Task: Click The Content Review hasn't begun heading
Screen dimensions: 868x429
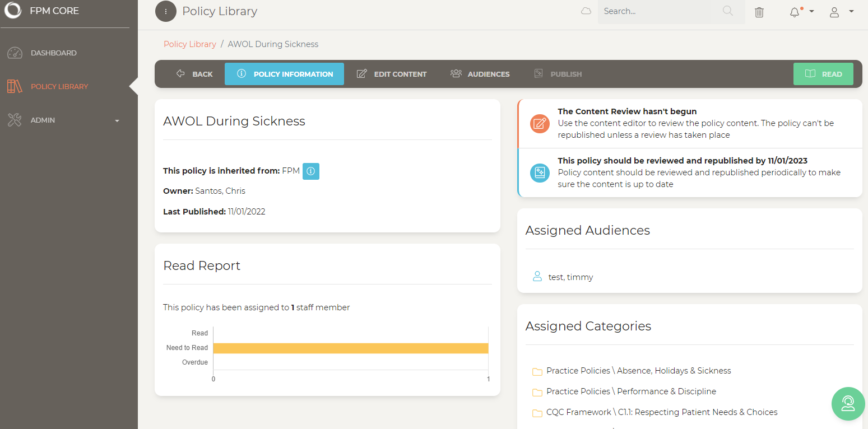Action: (x=627, y=111)
